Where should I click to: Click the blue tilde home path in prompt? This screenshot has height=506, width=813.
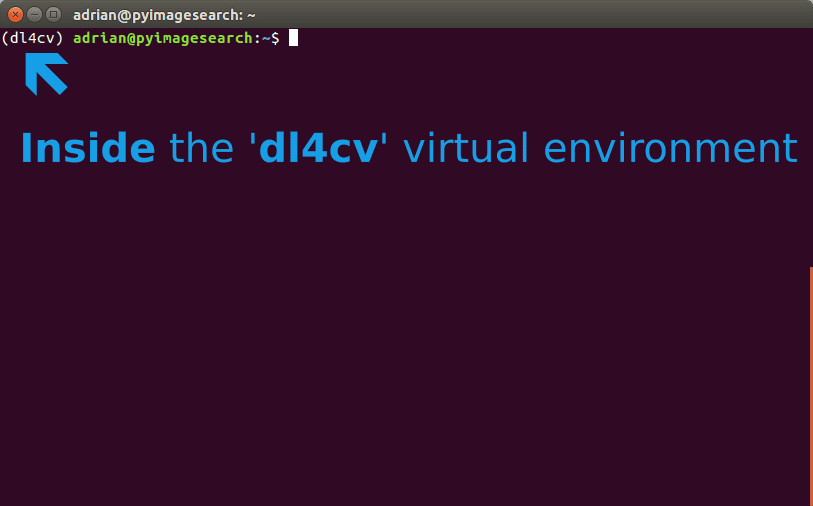pos(266,38)
